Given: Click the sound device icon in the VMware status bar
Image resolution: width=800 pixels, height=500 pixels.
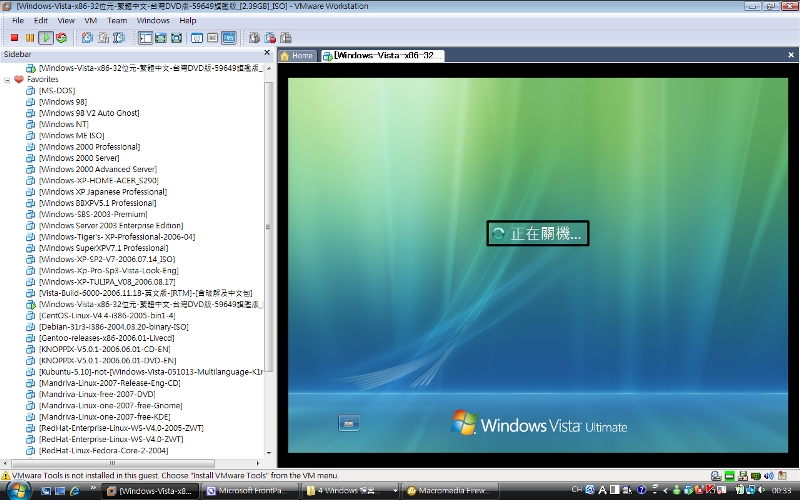Looking at the screenshot, I should (x=769, y=476).
